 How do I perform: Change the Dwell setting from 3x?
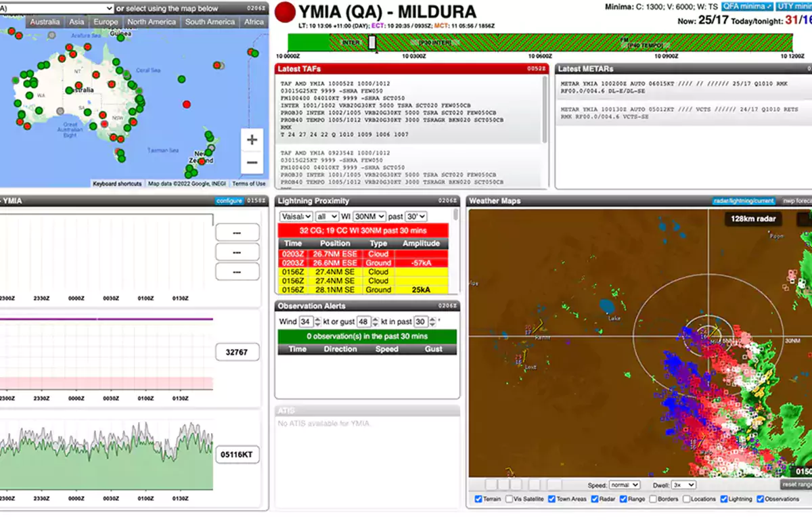(x=685, y=484)
